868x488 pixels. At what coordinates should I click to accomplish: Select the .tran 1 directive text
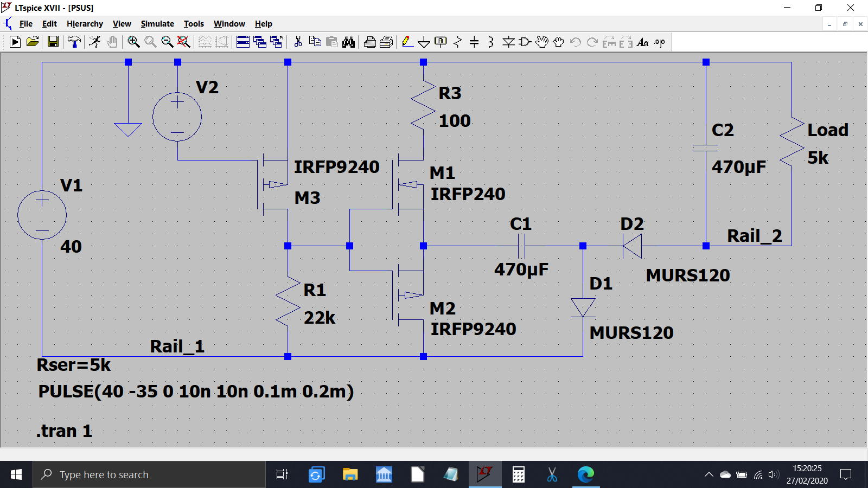[64, 431]
